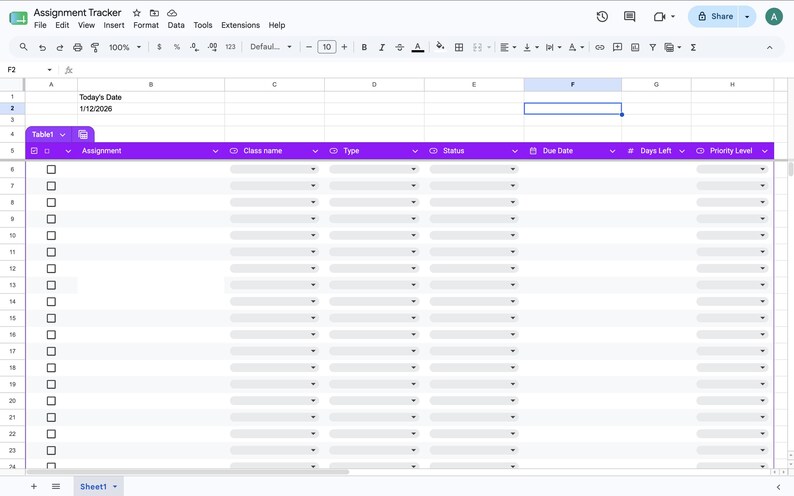Toggle italic formatting
The width and height of the screenshot is (794, 496).
click(382, 47)
